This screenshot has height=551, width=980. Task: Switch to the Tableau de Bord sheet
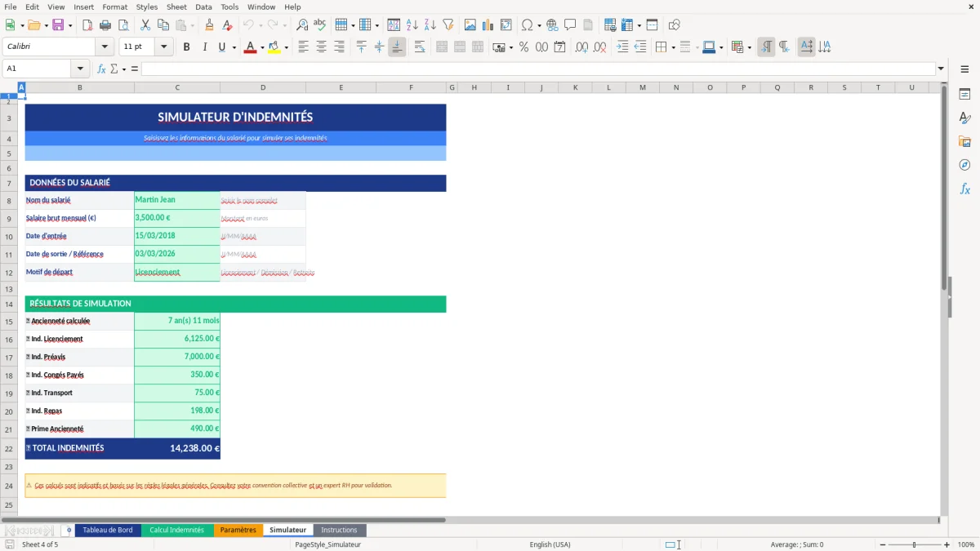[108, 530]
